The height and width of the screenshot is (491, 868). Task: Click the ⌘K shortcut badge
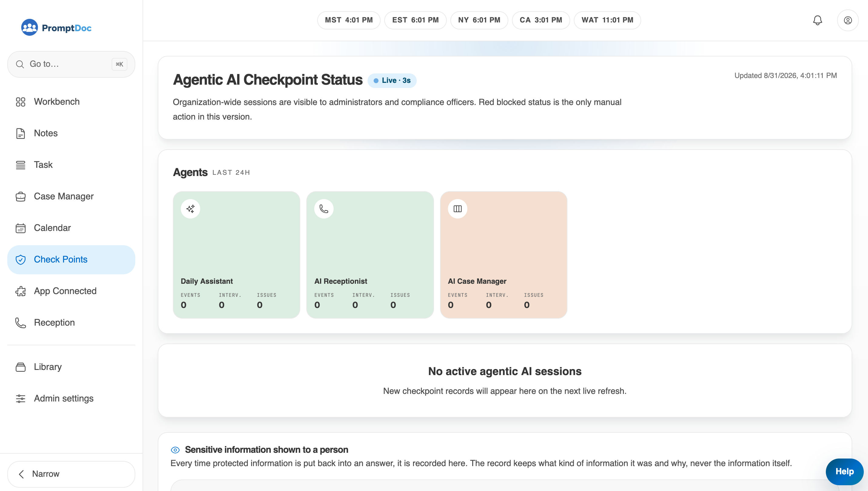click(119, 64)
